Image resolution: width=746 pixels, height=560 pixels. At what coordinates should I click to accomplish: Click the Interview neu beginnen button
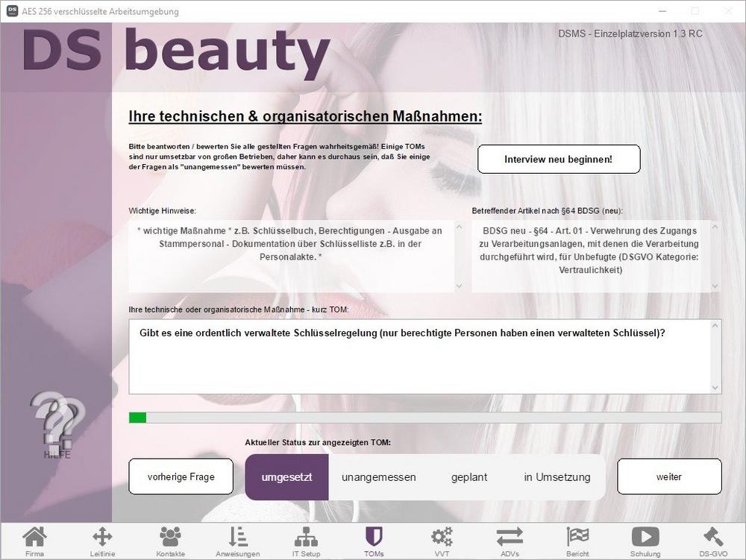tap(559, 160)
